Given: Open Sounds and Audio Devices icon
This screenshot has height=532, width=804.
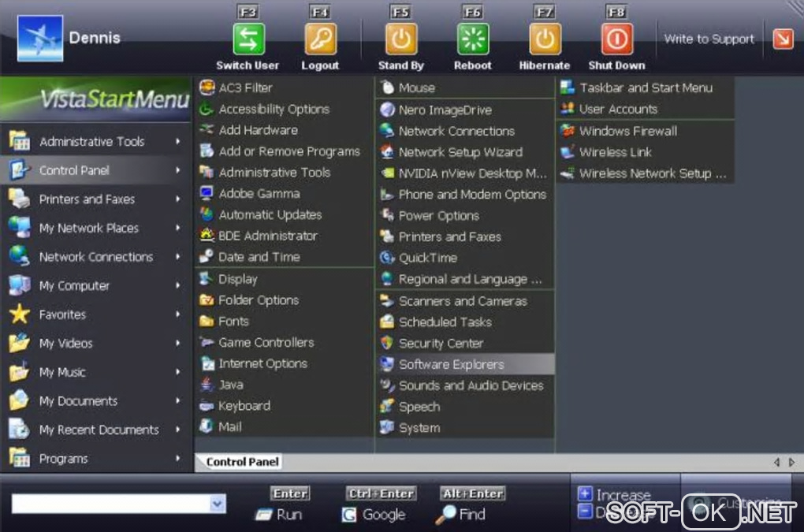Looking at the screenshot, I should tap(387, 385).
